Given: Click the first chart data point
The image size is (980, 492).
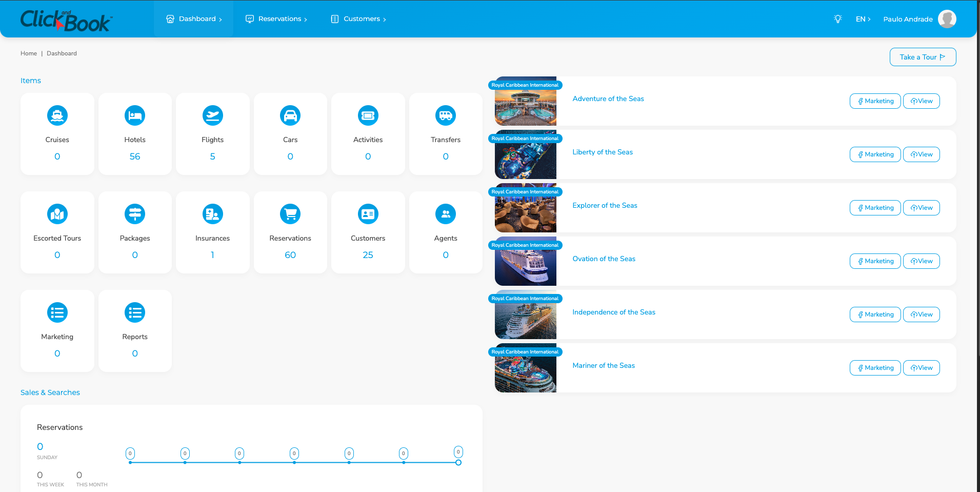Looking at the screenshot, I should click(x=130, y=462).
